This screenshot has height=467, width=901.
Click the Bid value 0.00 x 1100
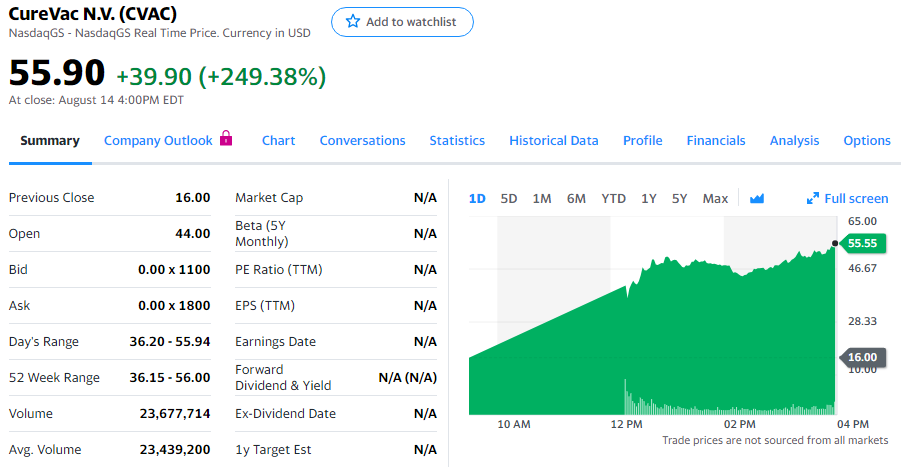(174, 270)
